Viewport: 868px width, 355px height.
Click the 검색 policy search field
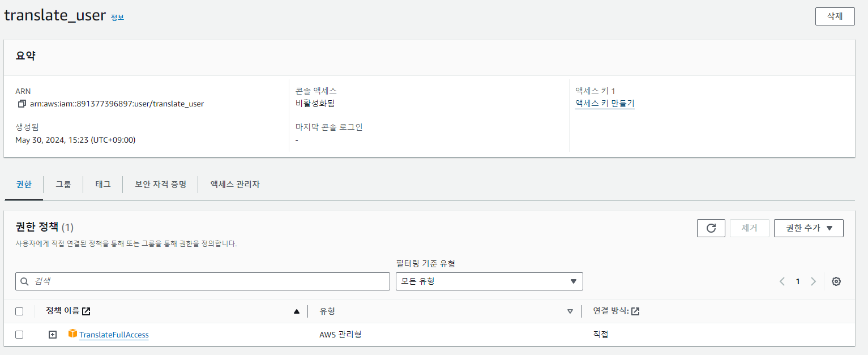click(x=203, y=281)
